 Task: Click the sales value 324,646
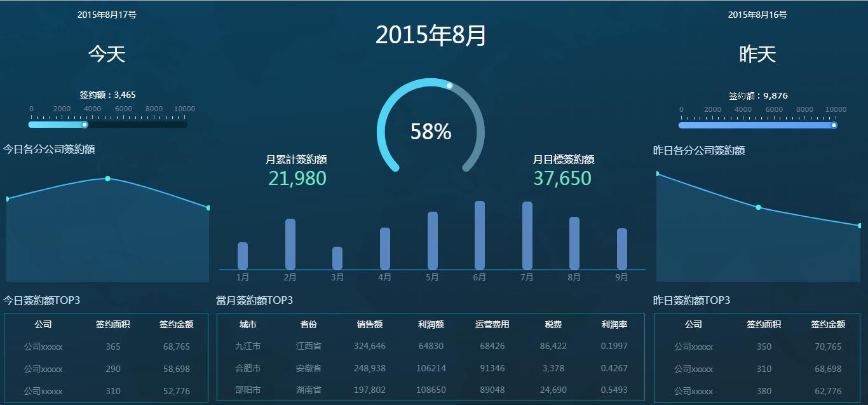point(370,346)
